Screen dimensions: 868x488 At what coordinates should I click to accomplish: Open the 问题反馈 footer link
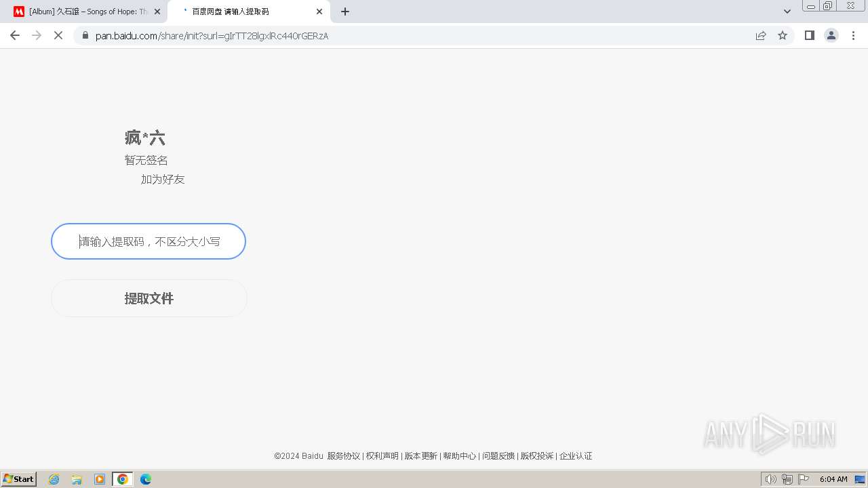(498, 456)
